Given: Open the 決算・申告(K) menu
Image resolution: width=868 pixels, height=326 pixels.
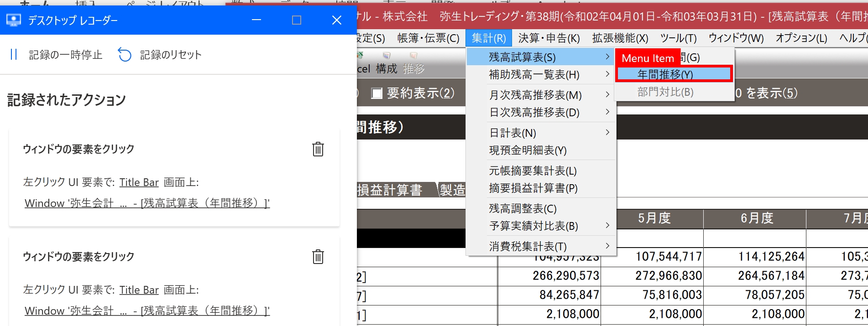Looking at the screenshot, I should pyautogui.click(x=549, y=38).
